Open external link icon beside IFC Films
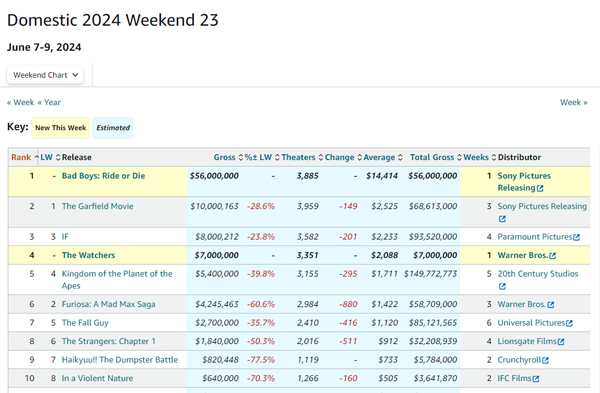Screen dimensions: 600x393 tap(536, 378)
